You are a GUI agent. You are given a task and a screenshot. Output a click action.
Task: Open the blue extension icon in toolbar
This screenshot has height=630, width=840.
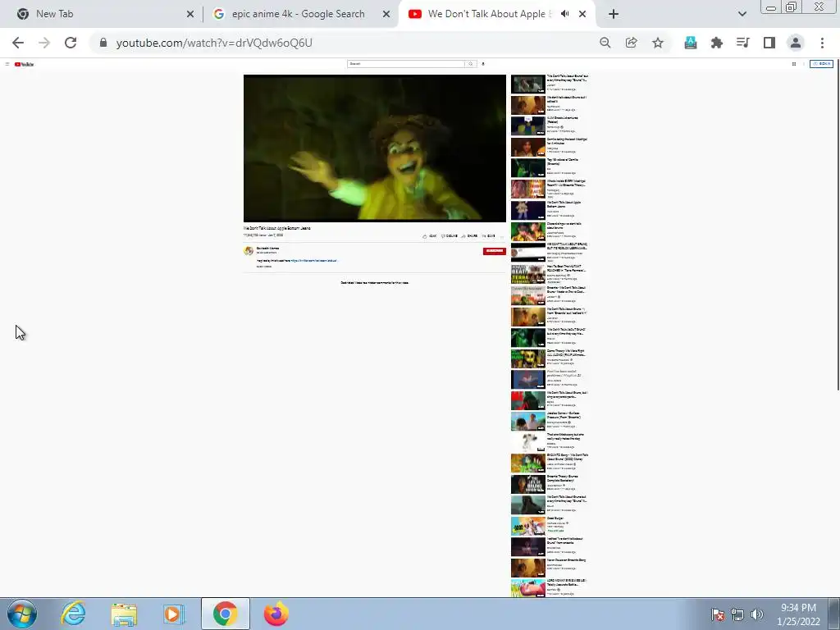click(x=691, y=43)
